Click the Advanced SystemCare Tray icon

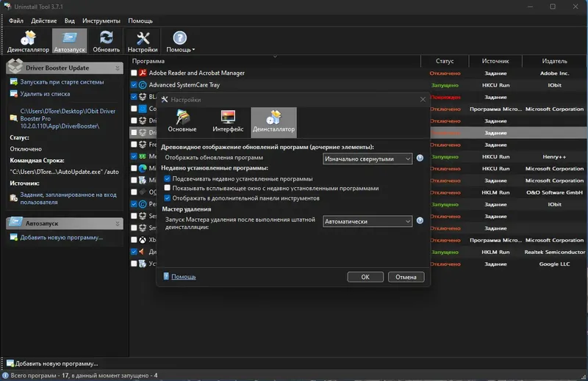point(143,85)
